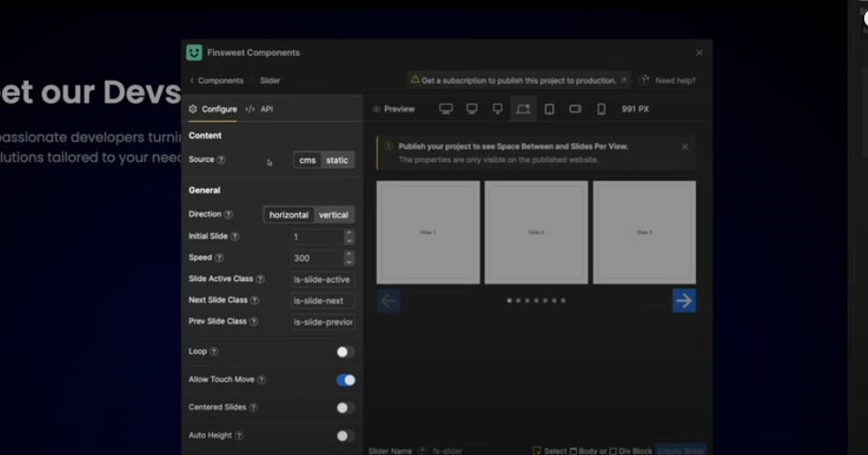The image size is (868, 455).
Task: Select the base laptop breakpoint with star
Action: point(523,109)
